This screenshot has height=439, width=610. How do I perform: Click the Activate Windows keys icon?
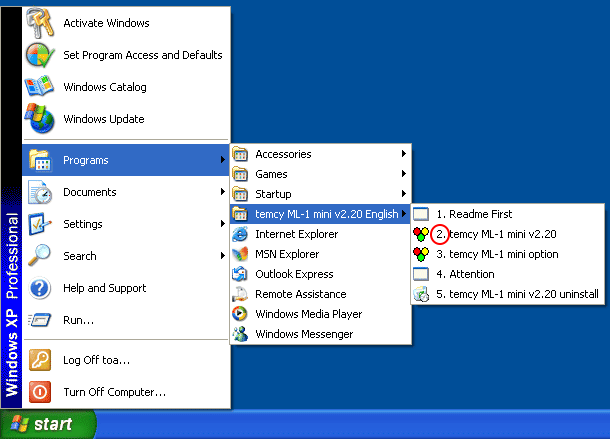(x=40, y=23)
